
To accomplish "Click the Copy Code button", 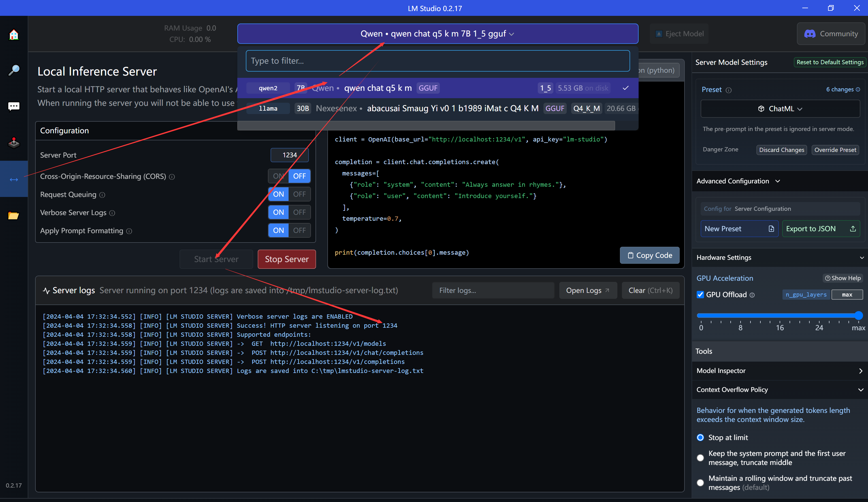I will pyautogui.click(x=650, y=255).
